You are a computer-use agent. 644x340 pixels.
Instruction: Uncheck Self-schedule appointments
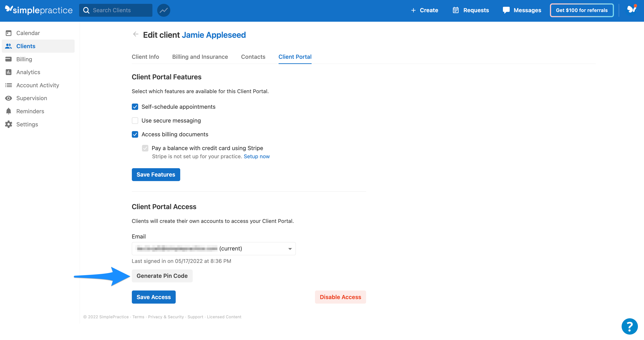(135, 107)
